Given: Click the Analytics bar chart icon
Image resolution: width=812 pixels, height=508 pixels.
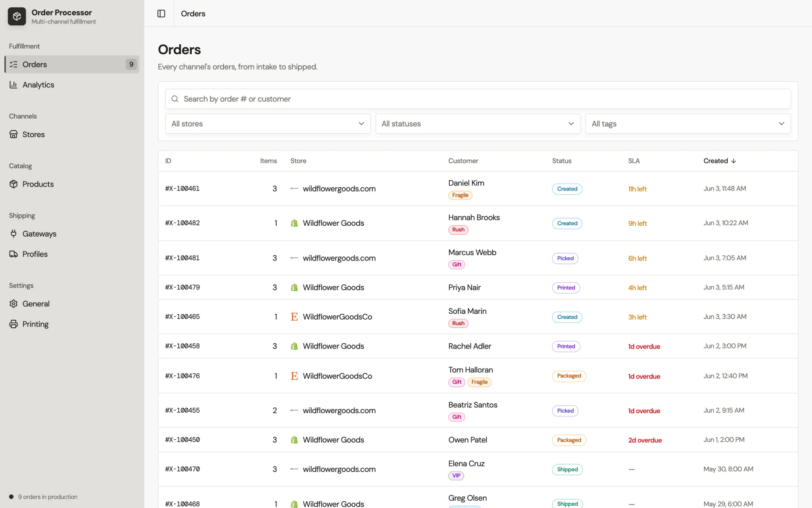Looking at the screenshot, I should [14, 85].
